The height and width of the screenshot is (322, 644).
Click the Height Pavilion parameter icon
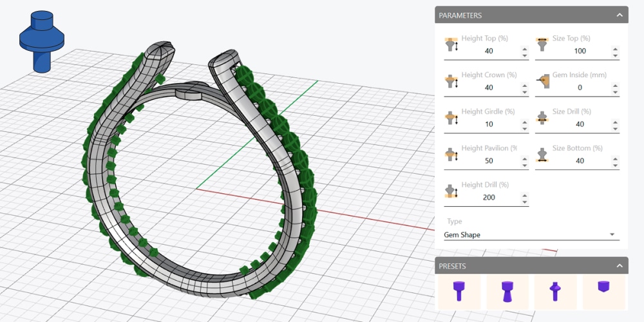tap(451, 155)
